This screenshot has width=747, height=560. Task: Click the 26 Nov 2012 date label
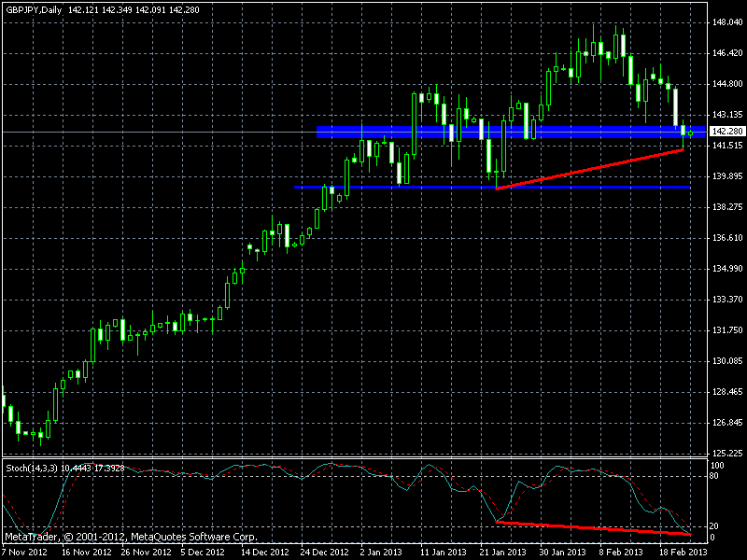tap(146, 553)
